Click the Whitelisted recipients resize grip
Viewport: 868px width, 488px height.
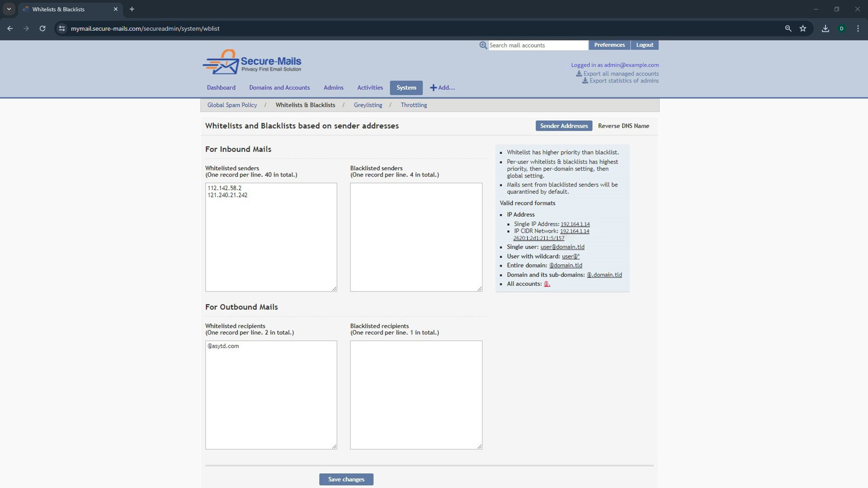coord(334,446)
